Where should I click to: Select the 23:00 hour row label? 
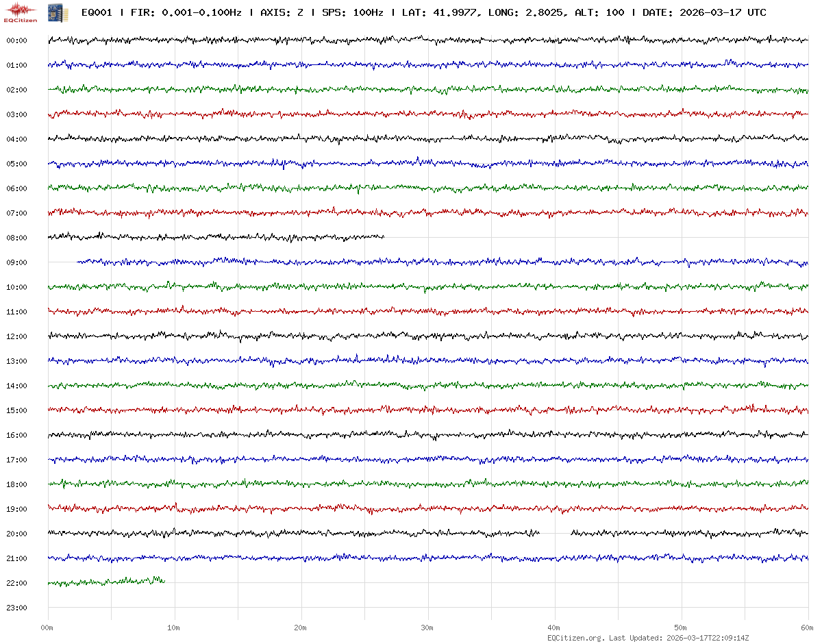(x=16, y=608)
